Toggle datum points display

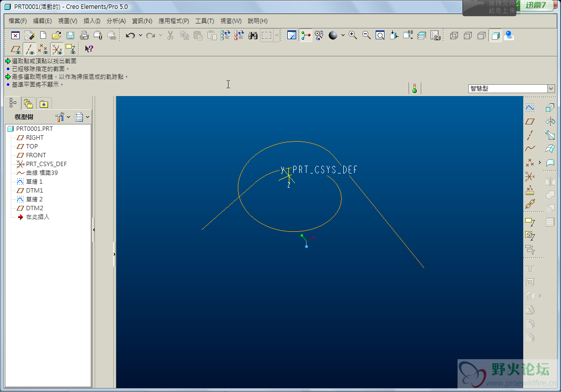pyautogui.click(x=43, y=49)
